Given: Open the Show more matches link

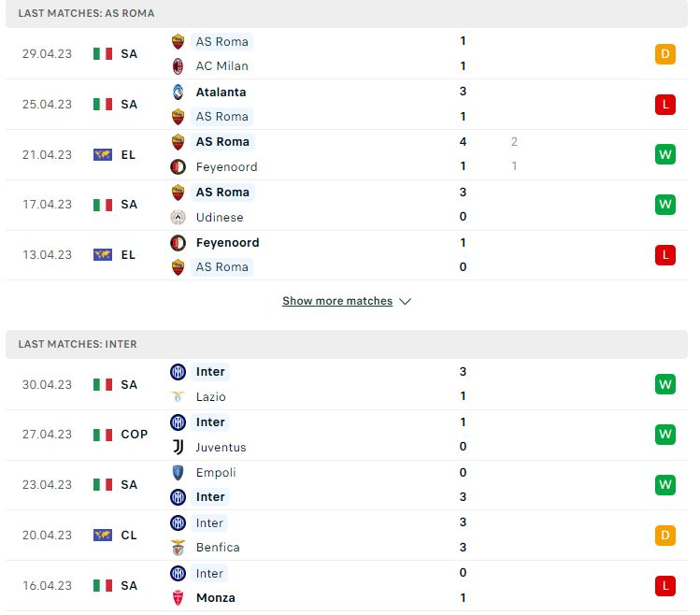Looking at the screenshot, I should [337, 301].
